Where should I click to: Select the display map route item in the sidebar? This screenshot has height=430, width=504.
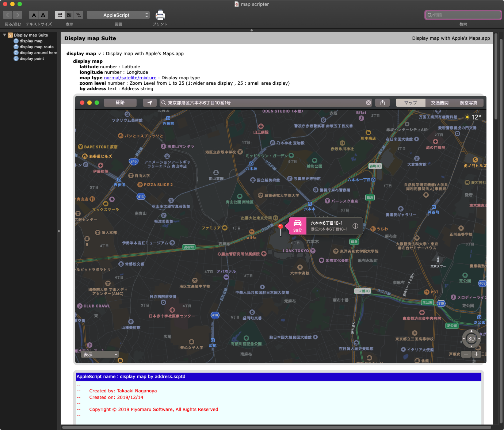[x=37, y=47]
